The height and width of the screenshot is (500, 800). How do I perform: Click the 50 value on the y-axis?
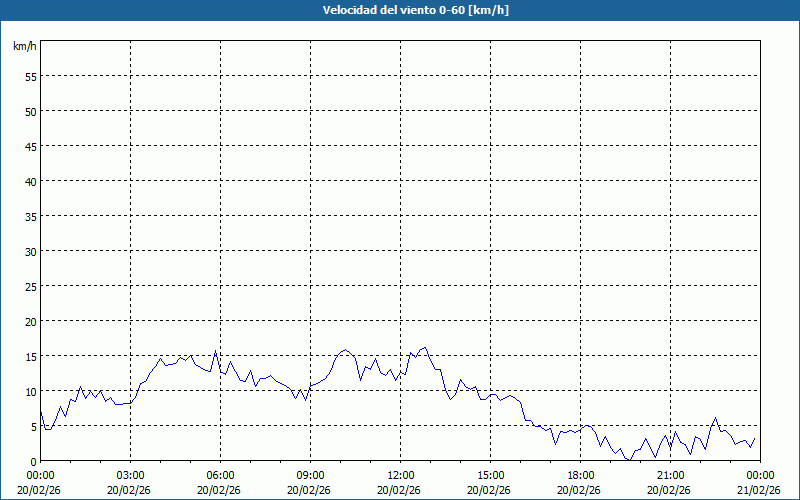tap(30, 111)
